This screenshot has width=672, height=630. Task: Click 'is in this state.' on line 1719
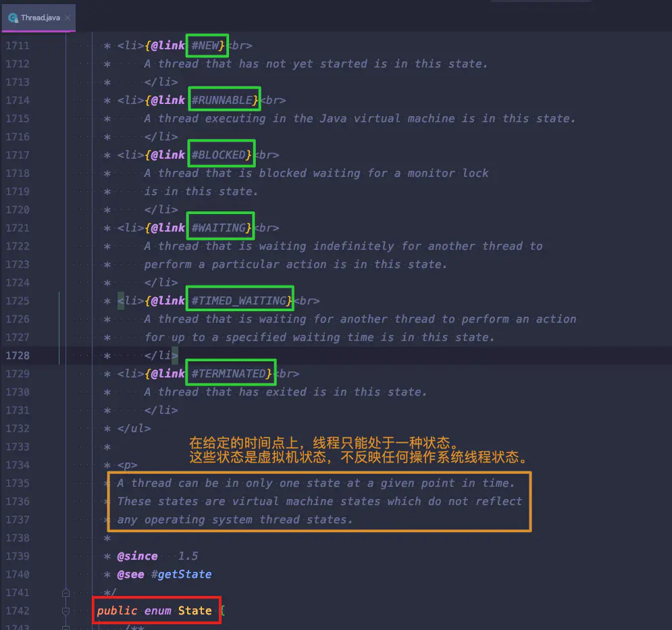[x=201, y=191]
